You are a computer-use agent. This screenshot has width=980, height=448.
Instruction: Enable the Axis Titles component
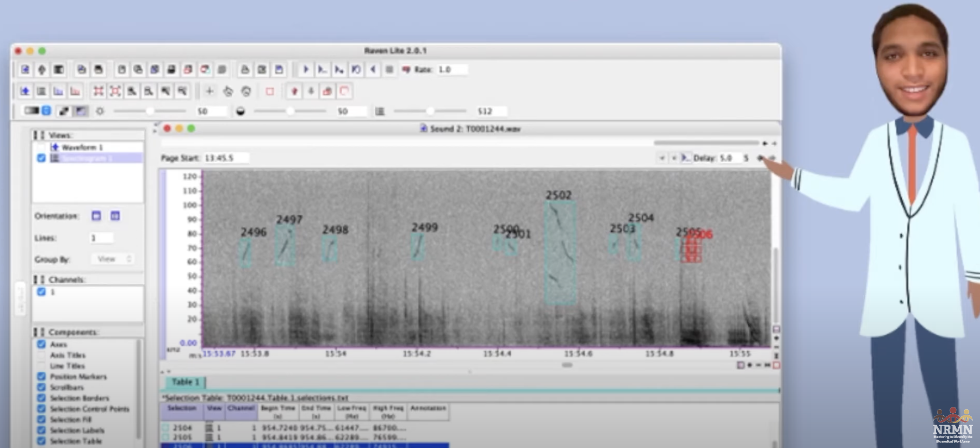(x=41, y=355)
